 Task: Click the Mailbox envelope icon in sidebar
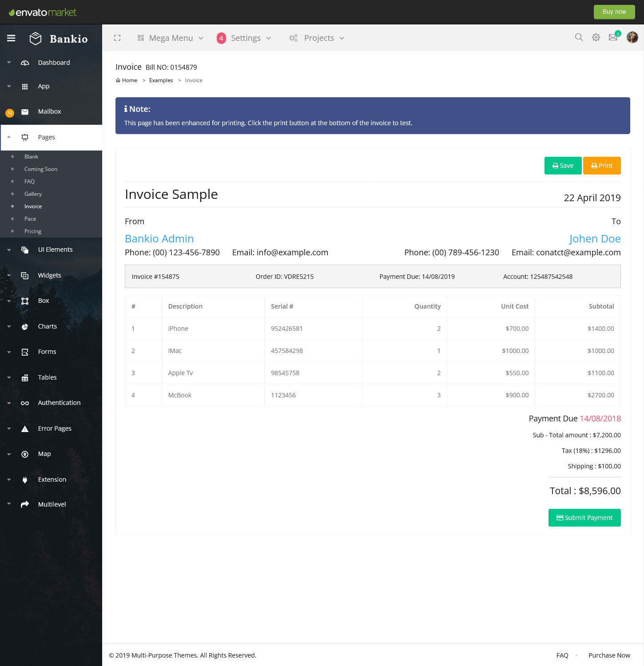25,112
